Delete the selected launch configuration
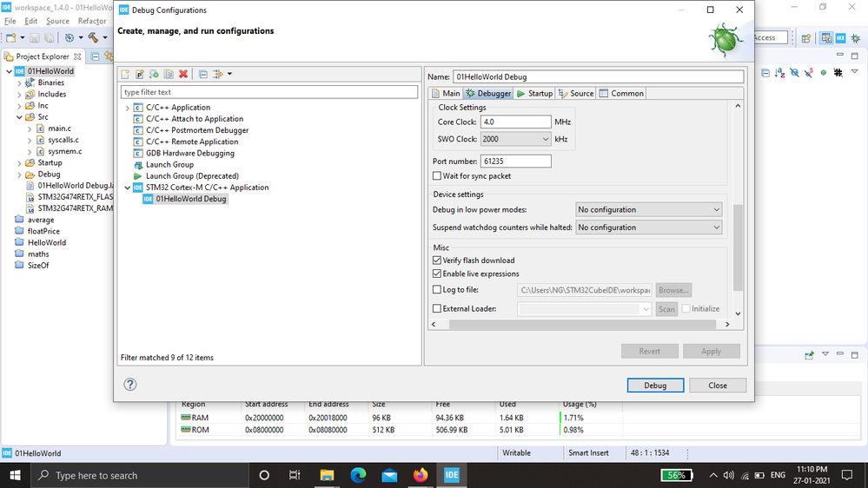 [x=183, y=74]
